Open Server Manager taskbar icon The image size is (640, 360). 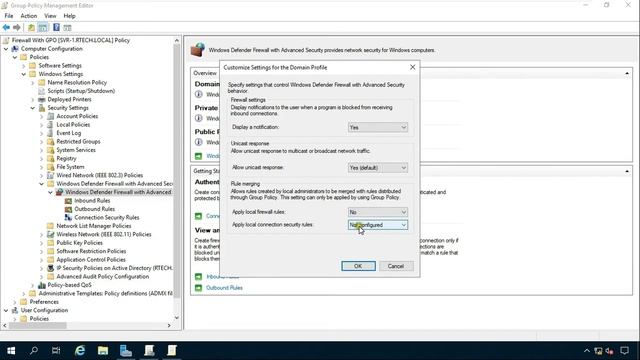(126, 351)
